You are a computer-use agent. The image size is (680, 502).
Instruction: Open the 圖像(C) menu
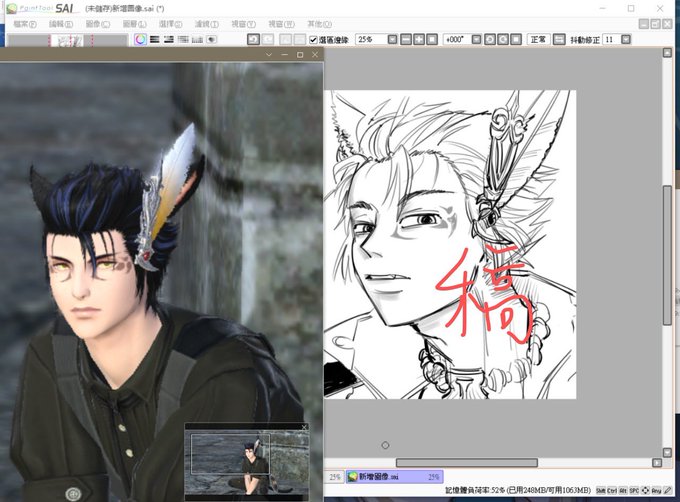point(98,24)
